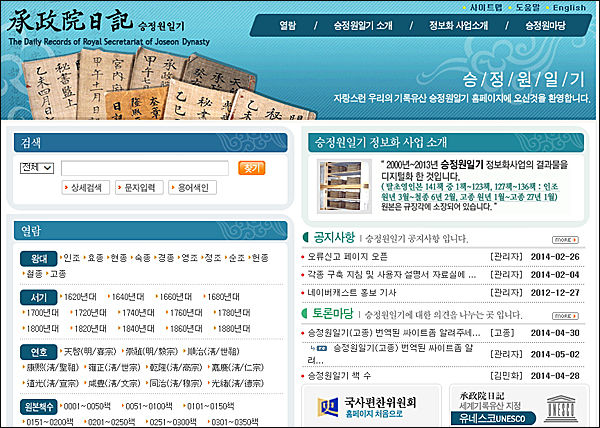
Task: Open notice 네이버캐스트 홍보 기사
Action: [352, 293]
